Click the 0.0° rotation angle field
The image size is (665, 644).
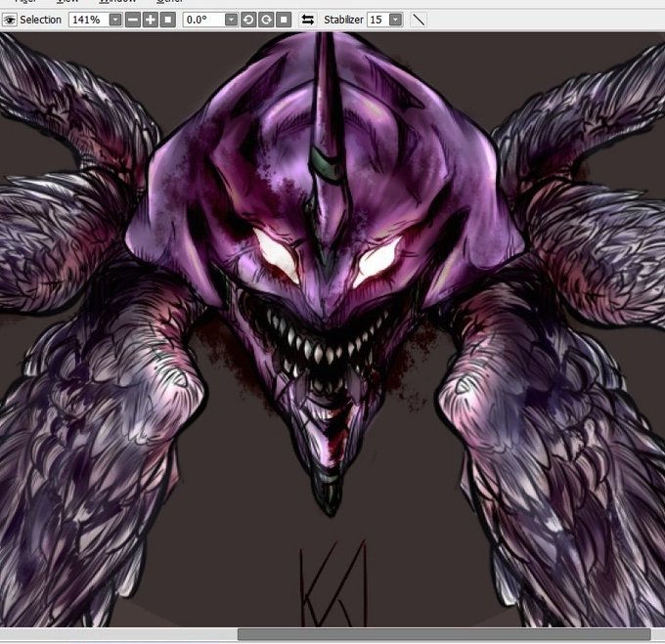tap(204, 20)
